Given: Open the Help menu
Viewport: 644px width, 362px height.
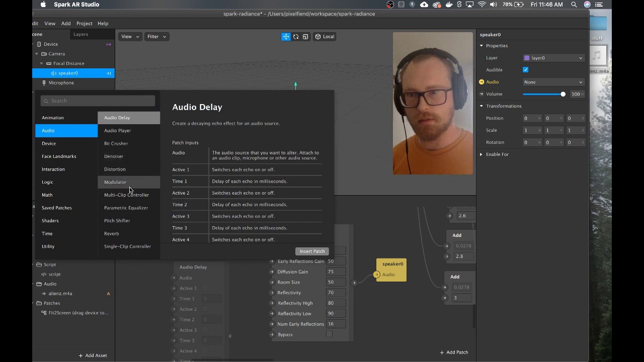Looking at the screenshot, I should [x=103, y=24].
